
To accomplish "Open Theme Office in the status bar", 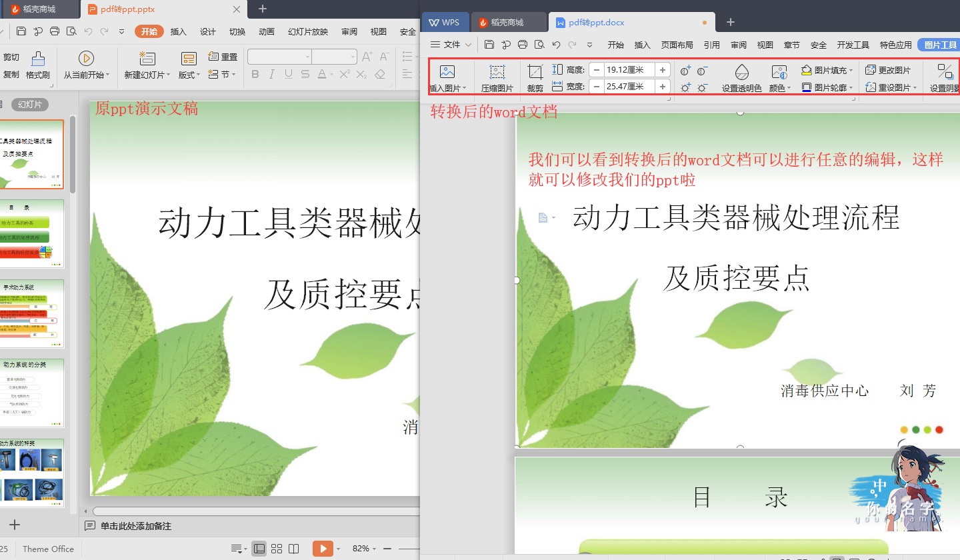I will pyautogui.click(x=47, y=549).
